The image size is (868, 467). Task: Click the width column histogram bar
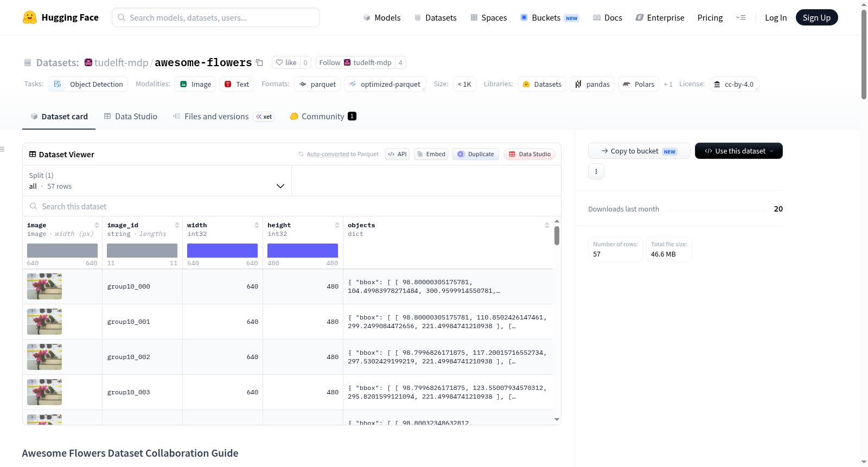tap(222, 251)
